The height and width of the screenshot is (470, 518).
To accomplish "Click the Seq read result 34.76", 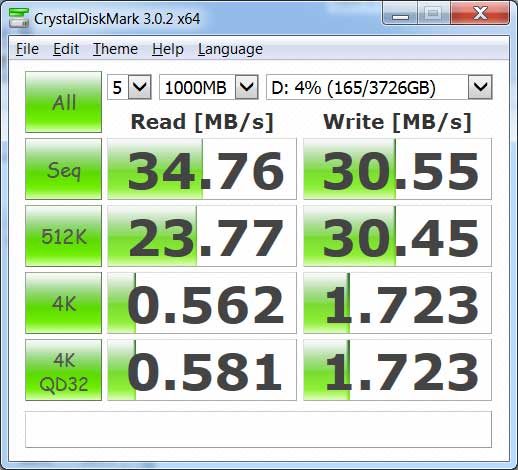I will click(202, 169).
